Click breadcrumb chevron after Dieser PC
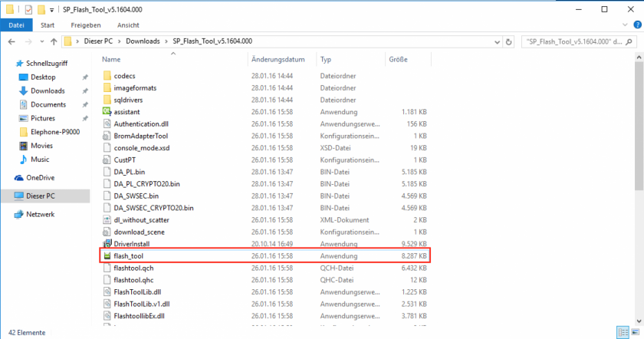 [x=119, y=41]
